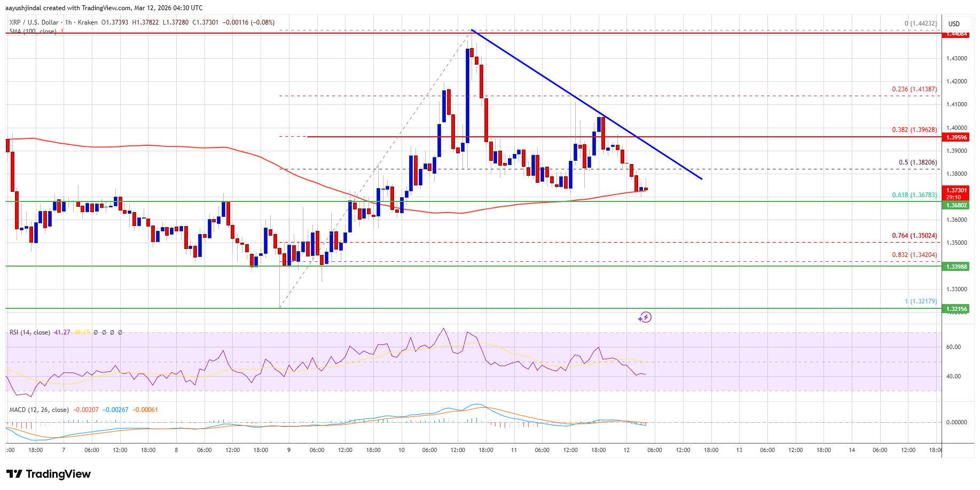980x490 pixels.
Task: Click the current price label 1.37301 on axis
Action: (x=955, y=191)
